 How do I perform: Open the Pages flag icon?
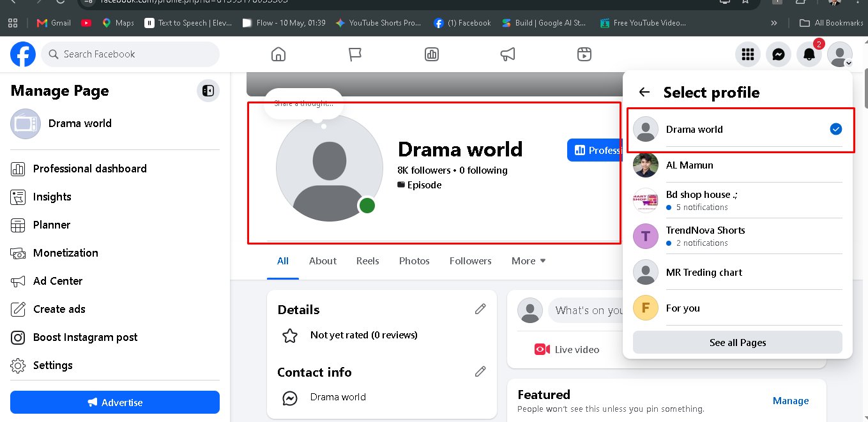[x=355, y=54]
